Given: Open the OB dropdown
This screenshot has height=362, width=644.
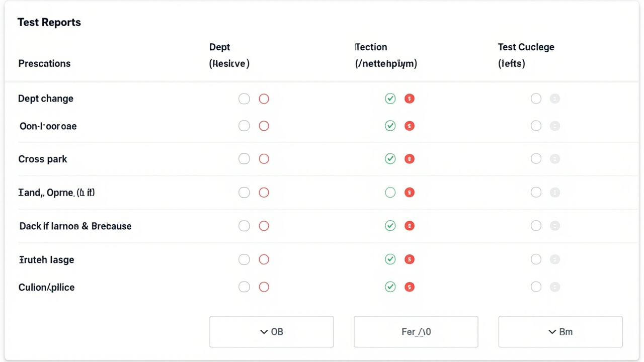Looking at the screenshot, I should click(272, 332).
